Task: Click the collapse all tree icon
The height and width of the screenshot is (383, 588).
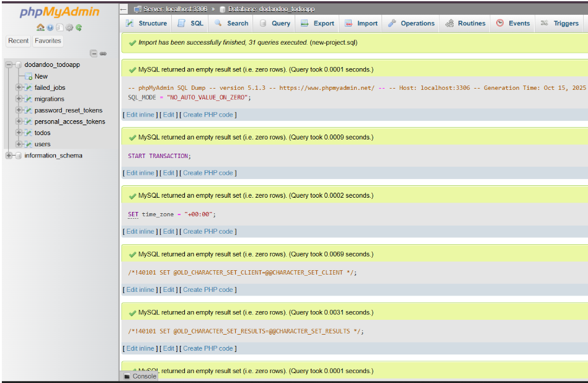Action: coord(94,54)
